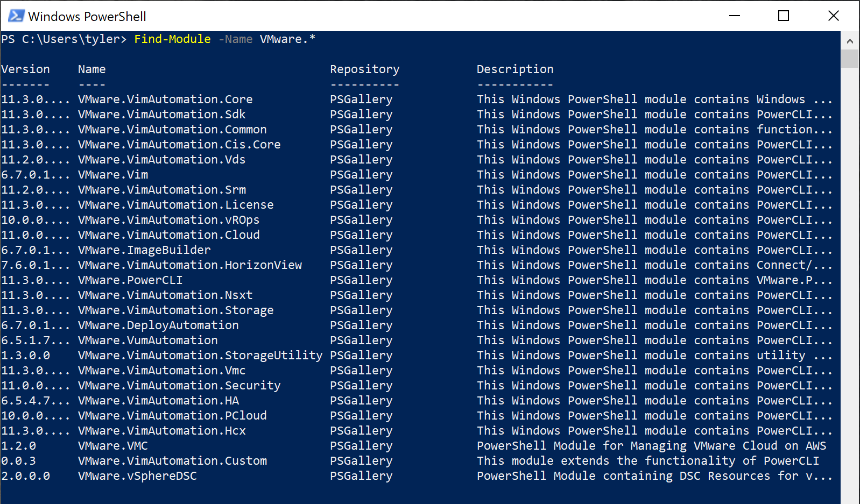Viewport: 860px width, 504px height.
Task: Select VMware.VimAutomation.HA module name
Action: [x=158, y=401]
